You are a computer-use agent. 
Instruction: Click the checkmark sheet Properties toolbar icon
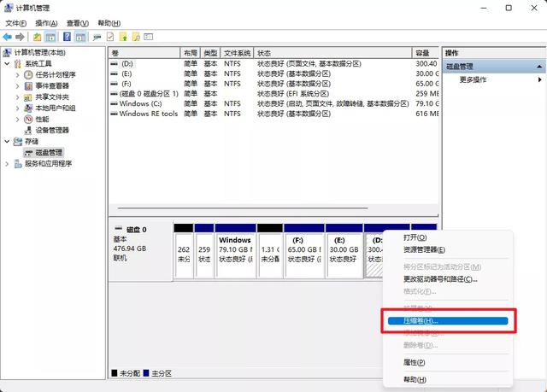pos(110,37)
